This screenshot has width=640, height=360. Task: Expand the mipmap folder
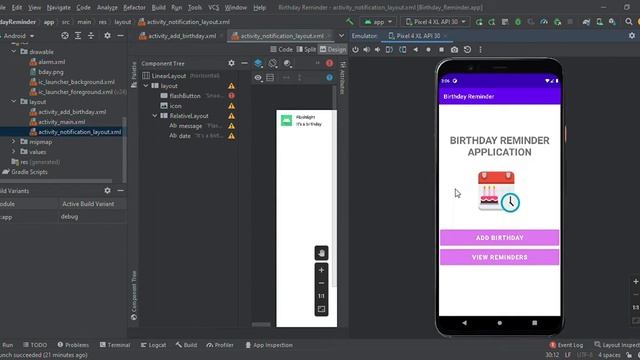pyautogui.click(x=14, y=142)
